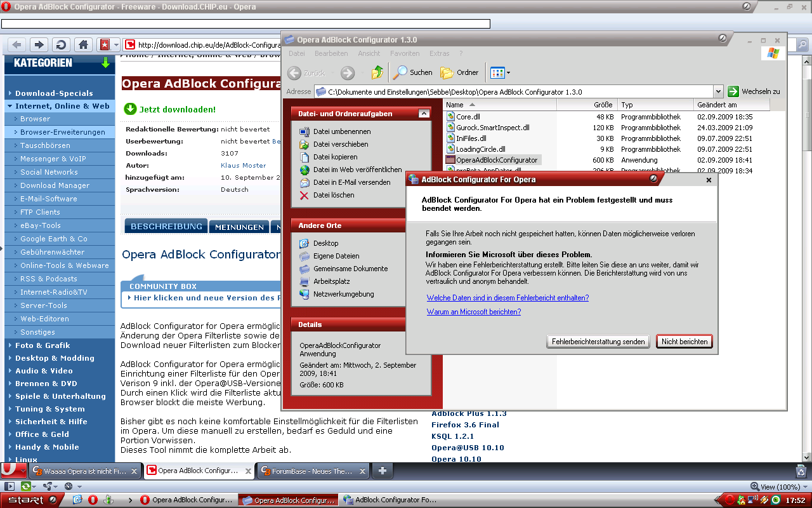The image size is (812, 508).
Task: Open Arbeitsplatz under Andere Orte
Action: coord(325,281)
